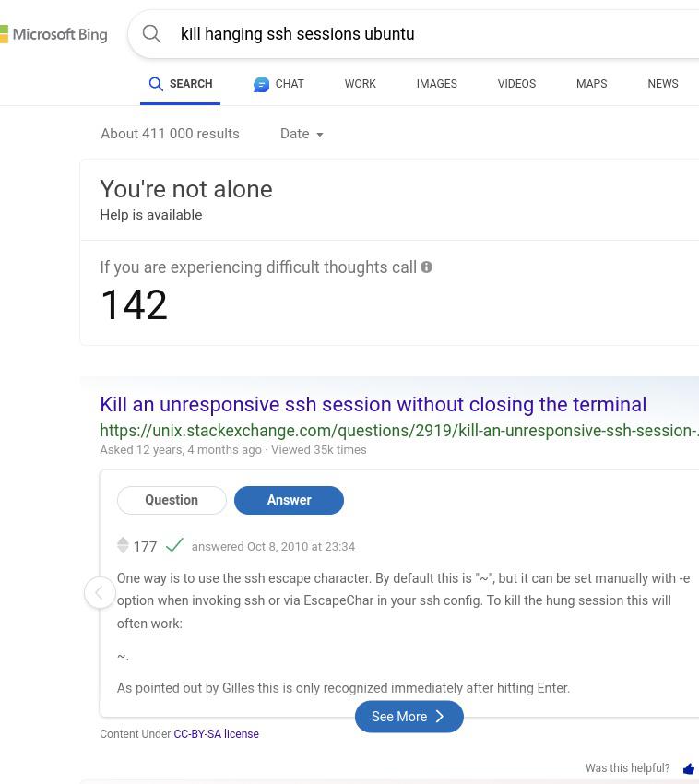The image size is (699, 784).
Task: Click the vote diamond icon beside 177
Action: [x=123, y=546]
